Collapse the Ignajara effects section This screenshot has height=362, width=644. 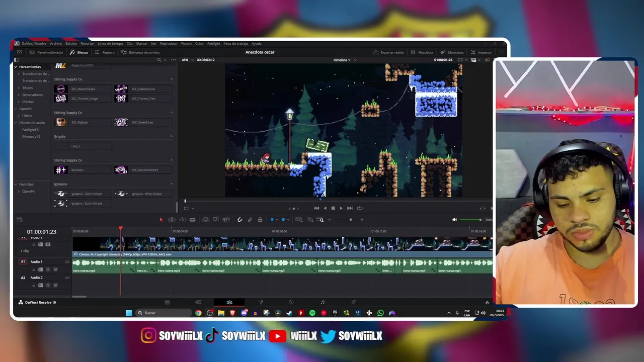pos(172,184)
